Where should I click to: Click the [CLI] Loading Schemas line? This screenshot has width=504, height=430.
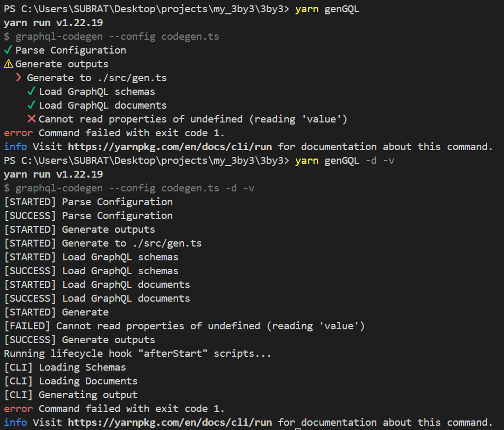pyautogui.click(x=65, y=367)
